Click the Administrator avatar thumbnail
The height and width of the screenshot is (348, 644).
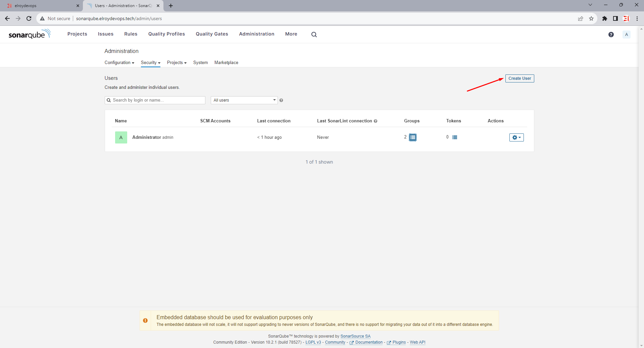click(121, 137)
